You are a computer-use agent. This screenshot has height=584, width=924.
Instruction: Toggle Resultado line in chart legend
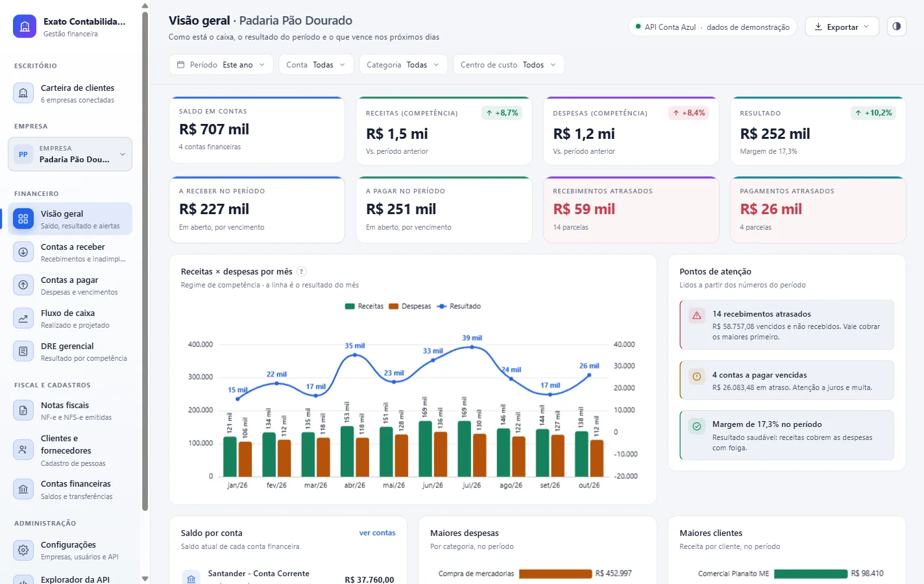[x=459, y=306]
